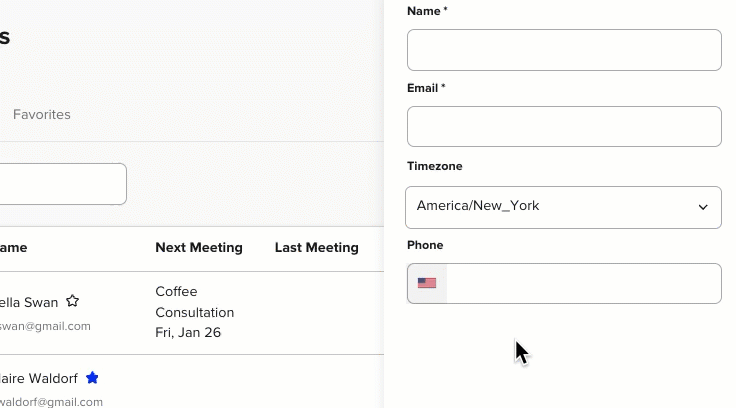This screenshot has height=408, width=736.
Task: Click the contacts search box
Action: pos(62,184)
